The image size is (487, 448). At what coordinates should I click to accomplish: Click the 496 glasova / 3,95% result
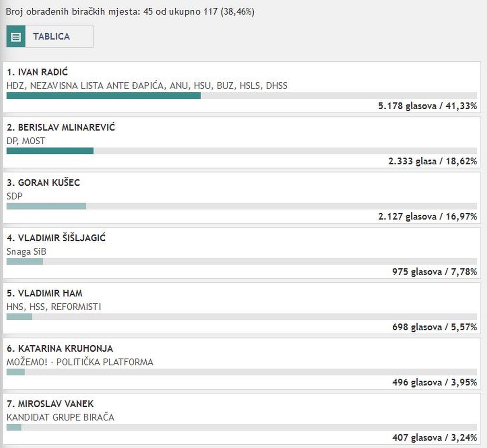pyautogui.click(x=435, y=382)
